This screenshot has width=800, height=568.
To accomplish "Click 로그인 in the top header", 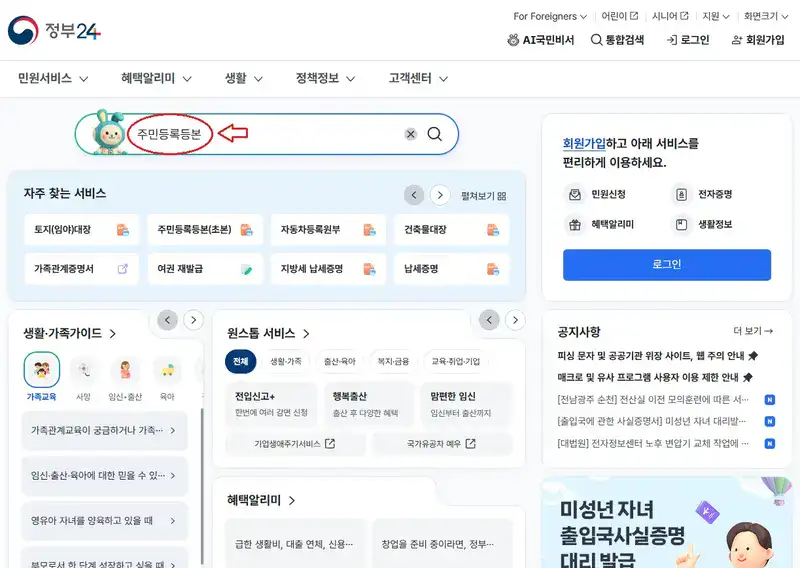I will point(688,40).
